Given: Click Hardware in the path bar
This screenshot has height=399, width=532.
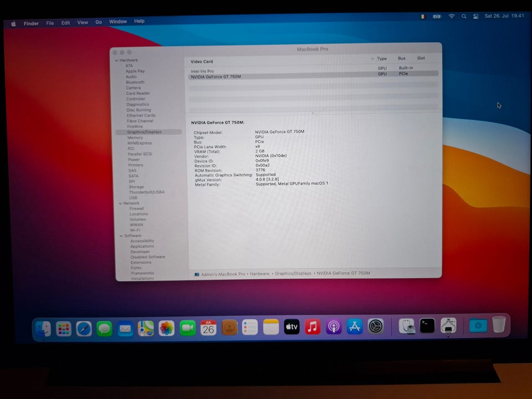Looking at the screenshot, I should click(259, 273).
